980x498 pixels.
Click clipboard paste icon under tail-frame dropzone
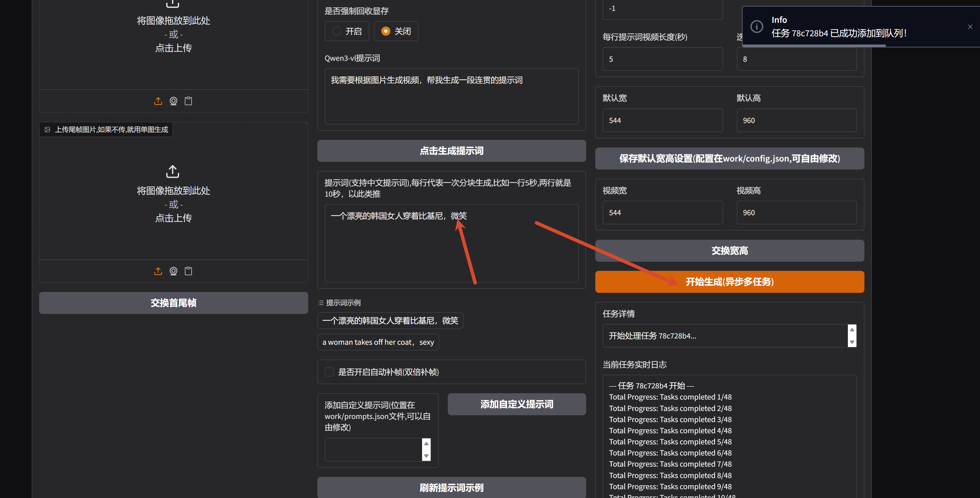coord(188,271)
